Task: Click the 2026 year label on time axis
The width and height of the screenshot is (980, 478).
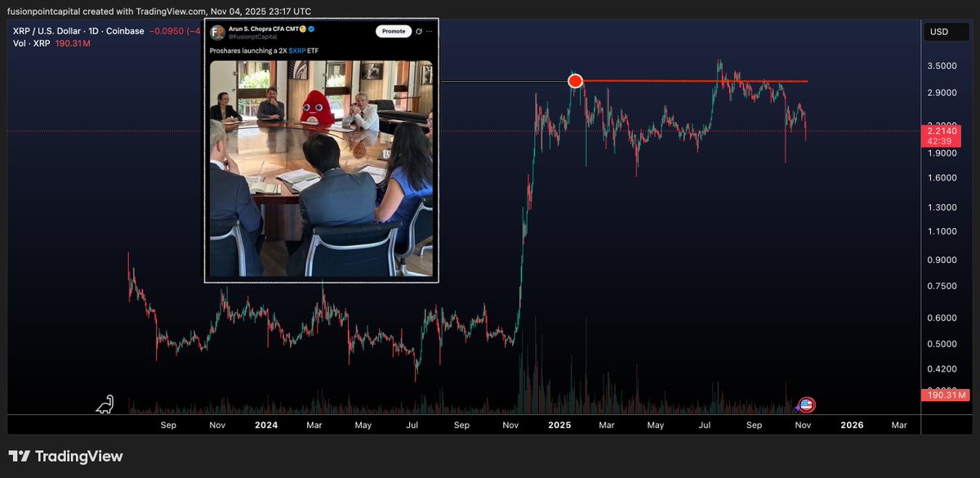Action: (x=852, y=425)
